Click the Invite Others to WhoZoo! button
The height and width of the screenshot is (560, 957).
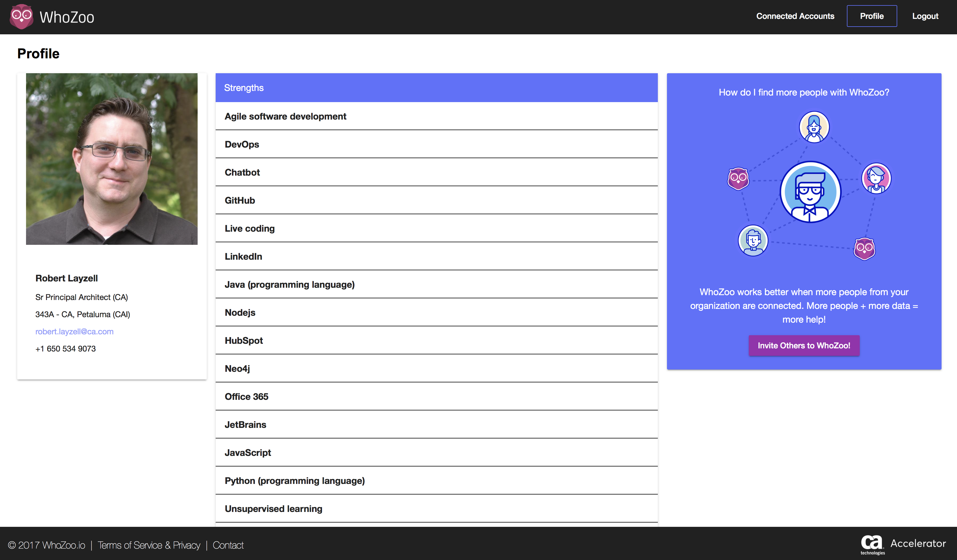click(804, 345)
